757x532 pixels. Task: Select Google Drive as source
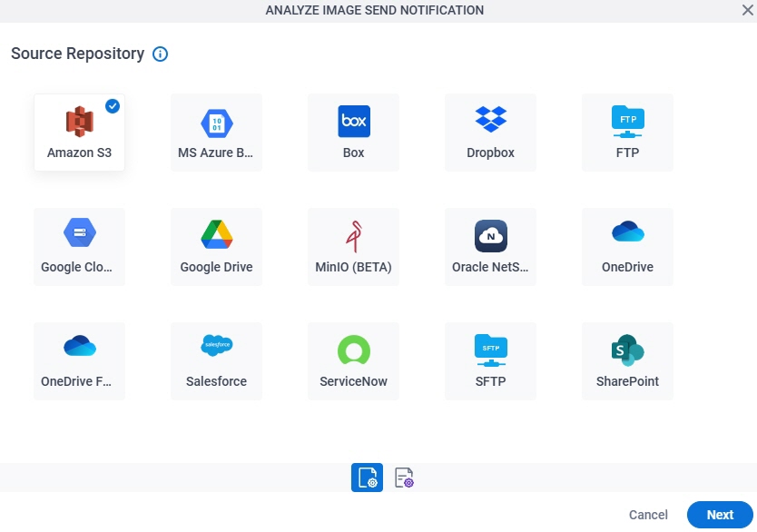point(216,247)
